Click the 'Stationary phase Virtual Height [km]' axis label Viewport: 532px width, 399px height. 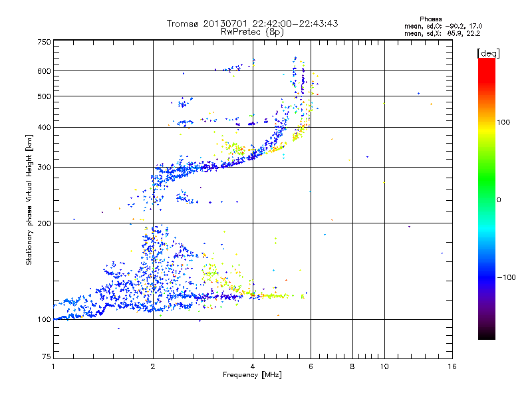[x=29, y=200]
